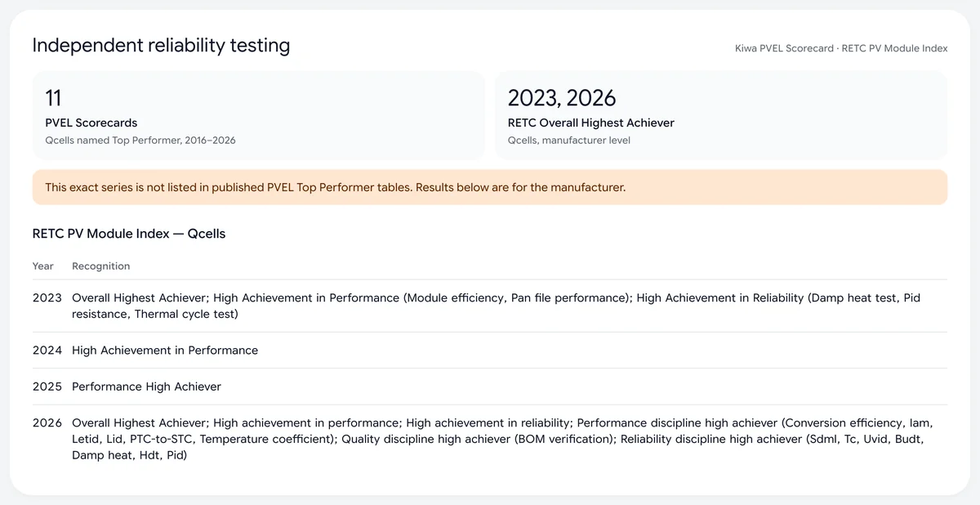The width and height of the screenshot is (980, 505).
Task: Select the '11' PVEL Scorecards figure
Action: coord(53,98)
